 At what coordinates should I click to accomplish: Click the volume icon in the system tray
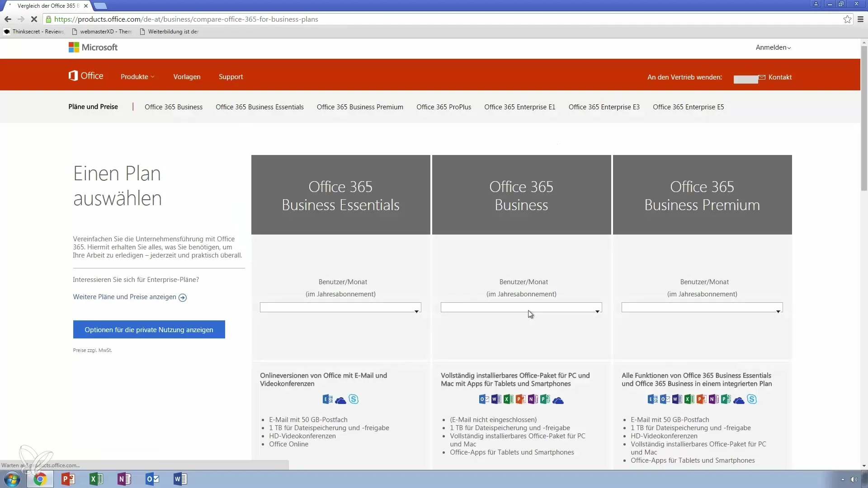pyautogui.click(x=854, y=479)
